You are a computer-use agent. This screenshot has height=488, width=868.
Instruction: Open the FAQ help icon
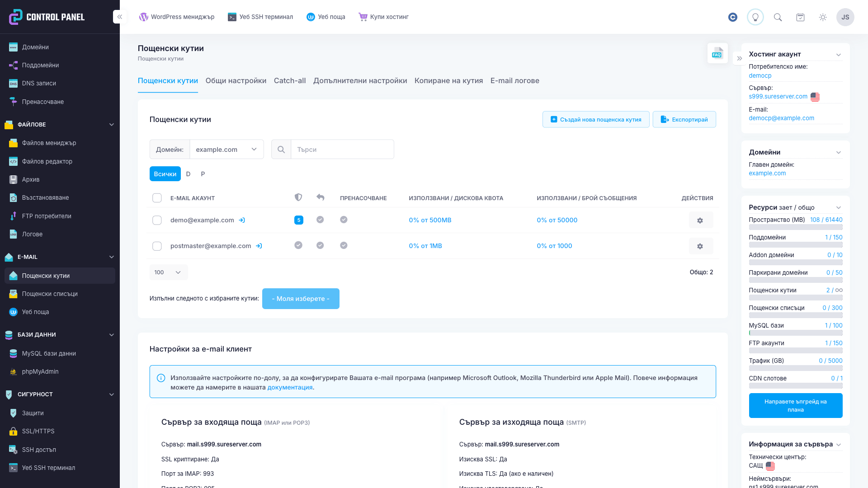click(717, 53)
